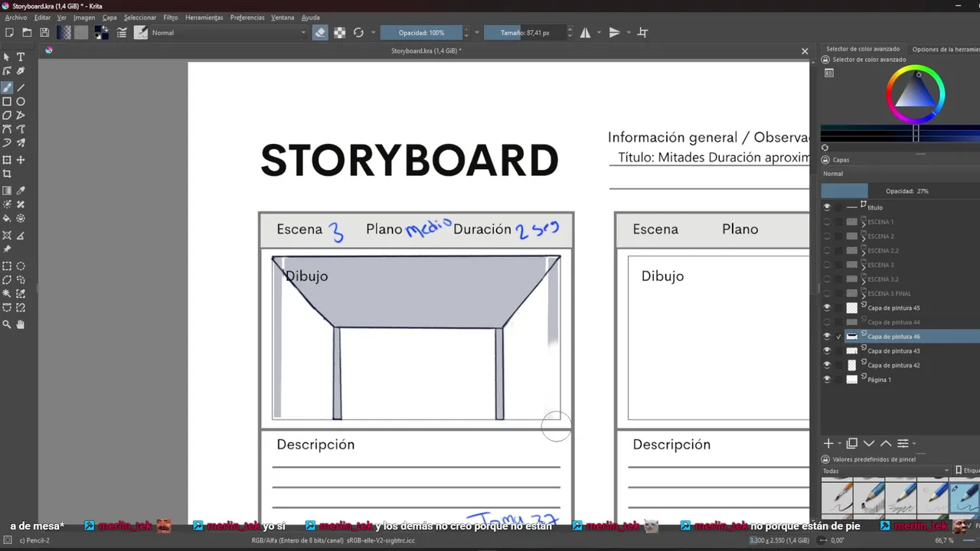Click the Reload brush preset icon
Screen dimensions: 980x551
point(358,33)
